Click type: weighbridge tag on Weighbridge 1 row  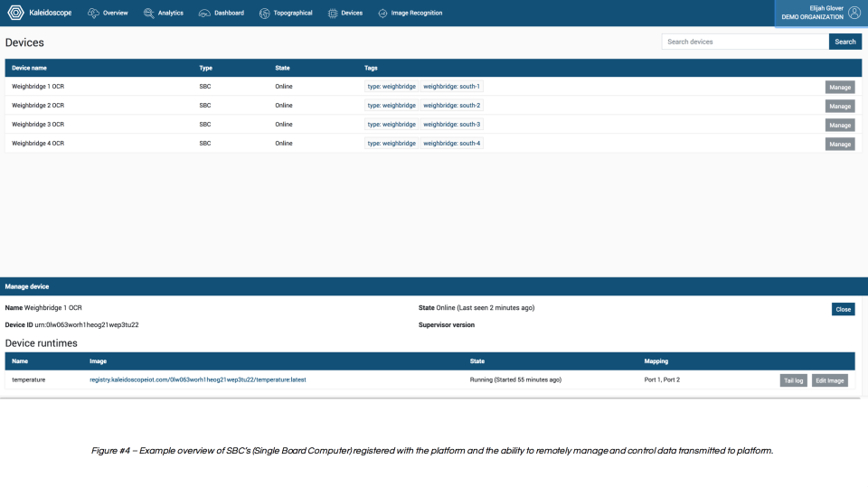(392, 87)
